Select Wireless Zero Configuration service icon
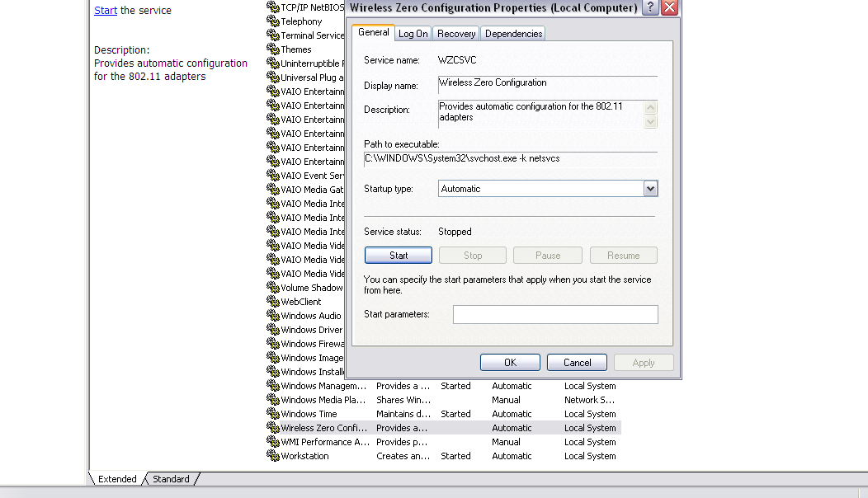 (273, 428)
